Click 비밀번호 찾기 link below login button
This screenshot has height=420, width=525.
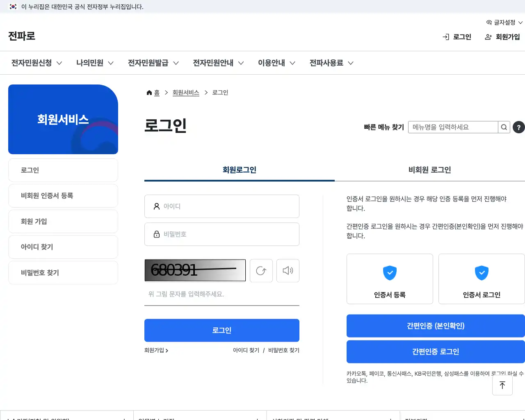pyautogui.click(x=284, y=350)
